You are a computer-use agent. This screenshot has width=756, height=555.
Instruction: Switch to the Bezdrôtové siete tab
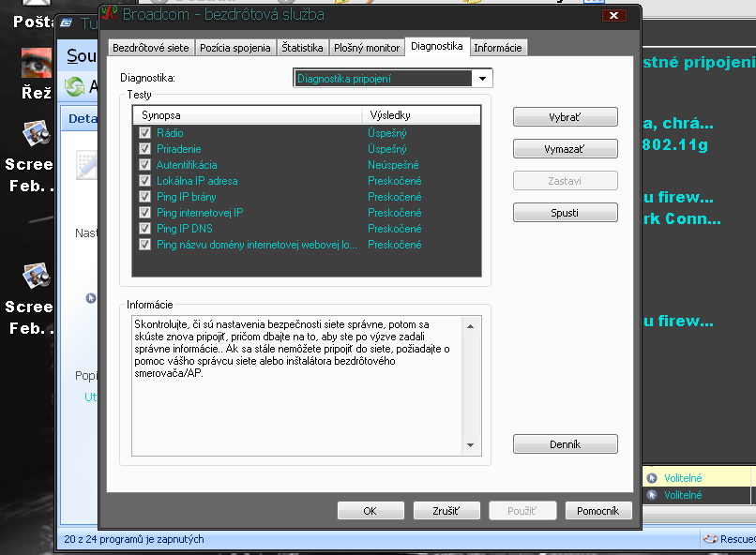151,48
